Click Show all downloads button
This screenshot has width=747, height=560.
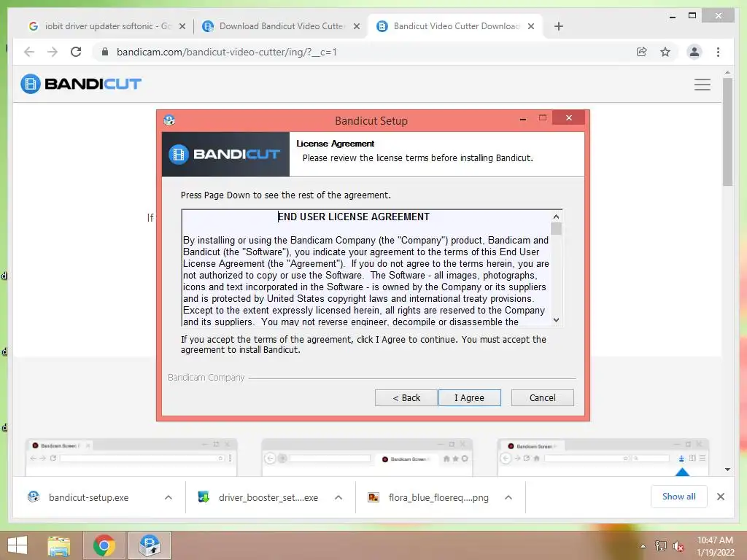[x=678, y=496]
